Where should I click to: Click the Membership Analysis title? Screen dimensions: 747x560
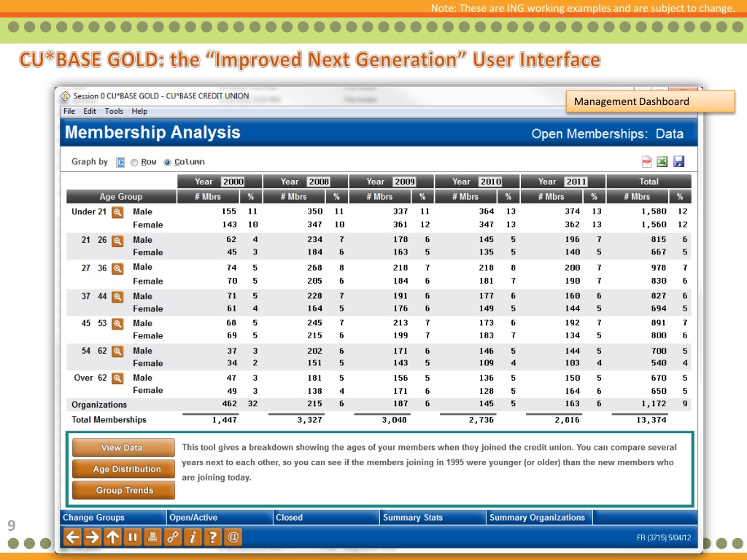point(152,133)
